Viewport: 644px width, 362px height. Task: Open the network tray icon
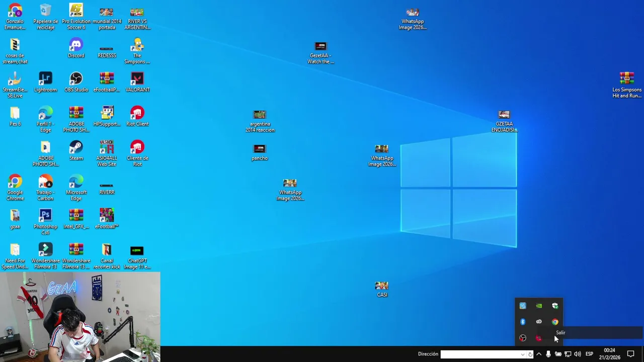(x=568, y=354)
